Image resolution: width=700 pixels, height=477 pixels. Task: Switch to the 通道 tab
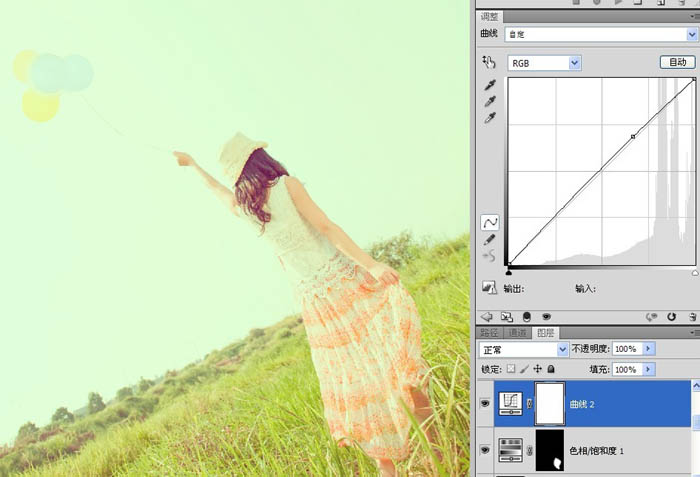517,333
